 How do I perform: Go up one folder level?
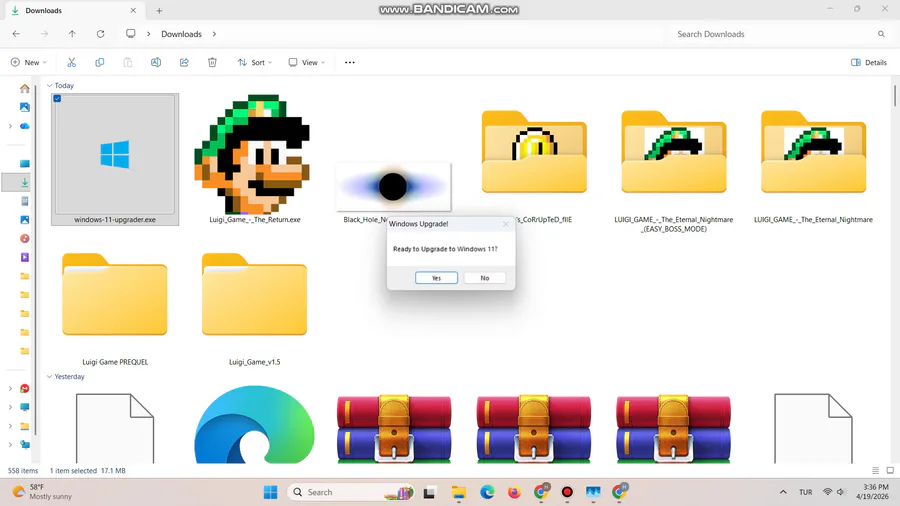pos(72,34)
